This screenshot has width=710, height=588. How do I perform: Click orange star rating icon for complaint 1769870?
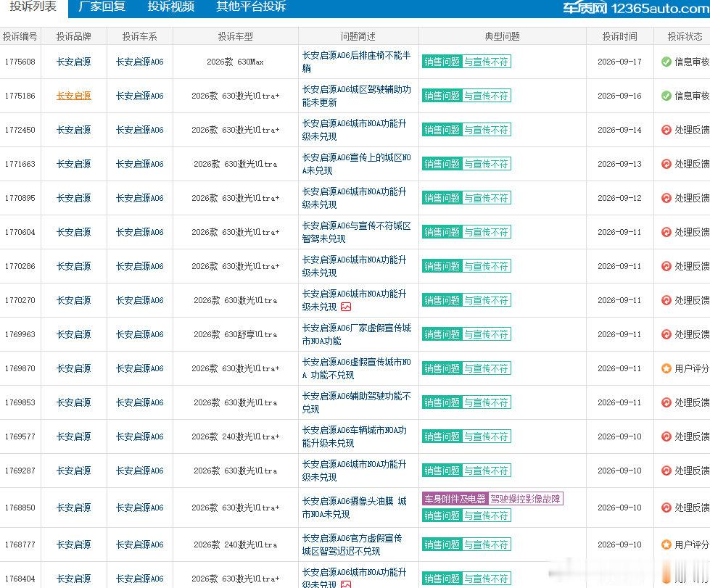click(666, 368)
